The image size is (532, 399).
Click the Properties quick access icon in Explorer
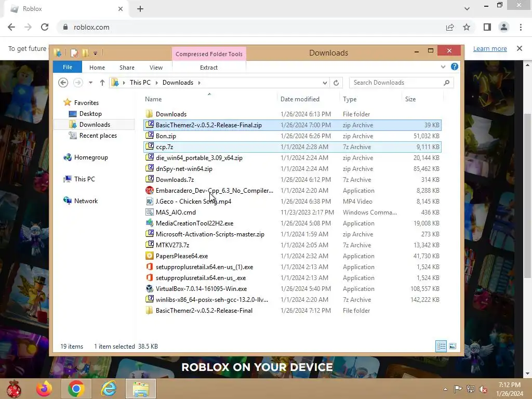coord(74,53)
